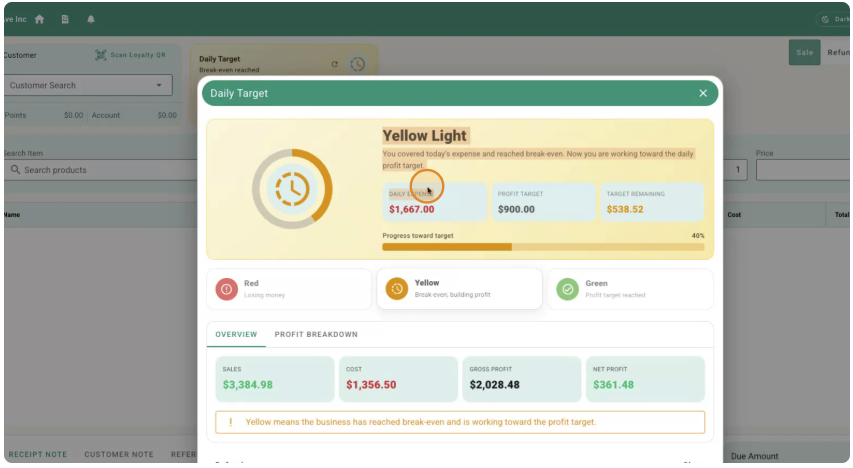
Task: Open the Receipt Note tab
Action: (38, 454)
